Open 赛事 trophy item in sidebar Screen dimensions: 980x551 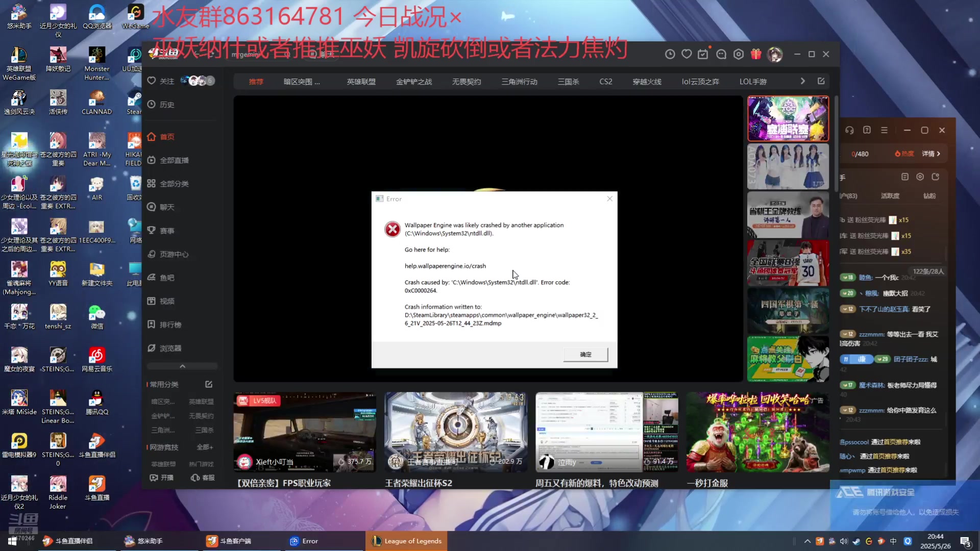coord(161,231)
